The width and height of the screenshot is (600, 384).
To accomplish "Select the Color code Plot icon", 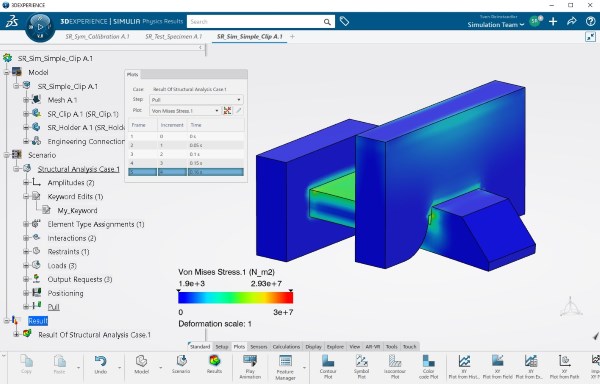I will point(428,361).
